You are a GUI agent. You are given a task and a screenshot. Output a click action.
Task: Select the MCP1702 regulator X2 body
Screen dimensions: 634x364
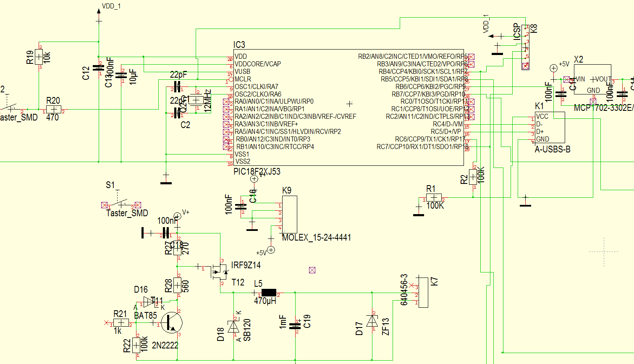point(593,79)
